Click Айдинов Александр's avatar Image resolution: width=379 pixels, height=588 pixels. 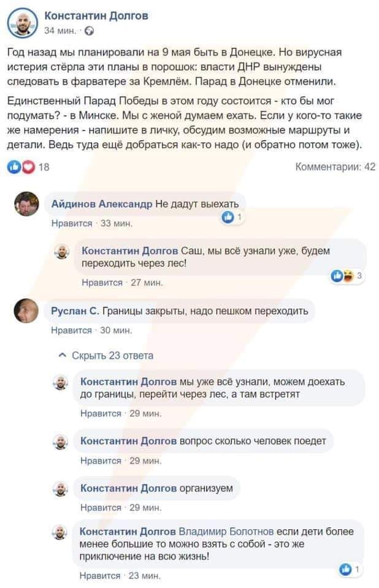(26, 204)
